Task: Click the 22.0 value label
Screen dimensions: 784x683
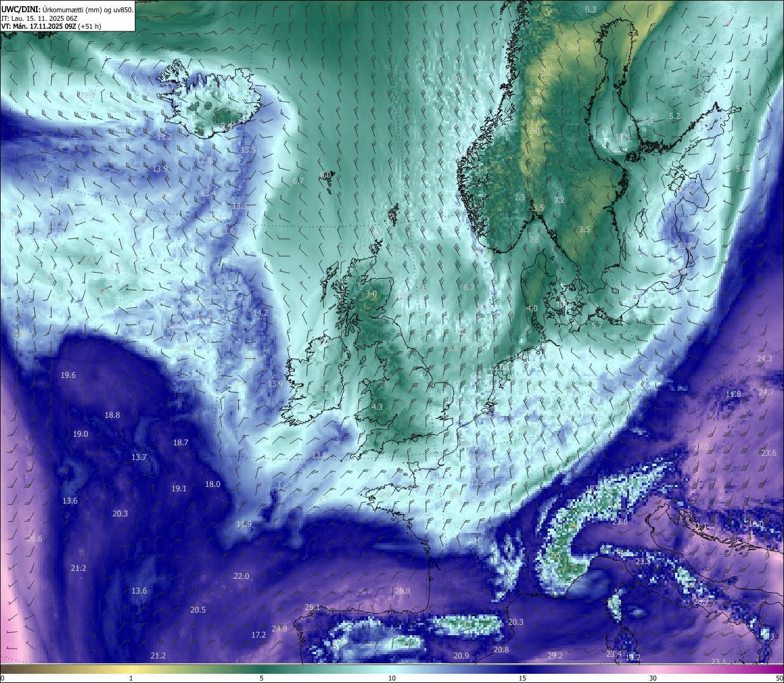Action: [x=241, y=576]
